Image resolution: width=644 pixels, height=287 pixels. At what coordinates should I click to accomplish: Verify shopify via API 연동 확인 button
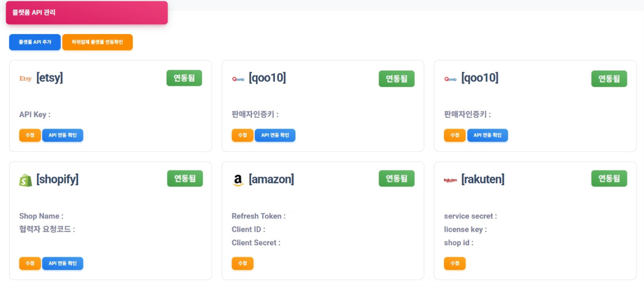point(63,264)
